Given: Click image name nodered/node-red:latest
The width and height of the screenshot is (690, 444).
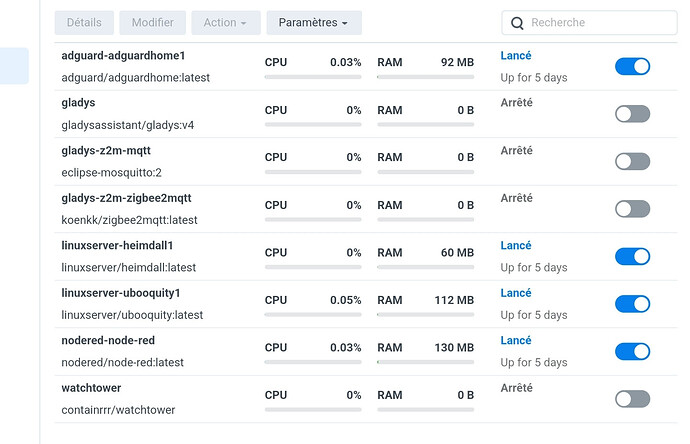Looking at the screenshot, I should point(122,363).
